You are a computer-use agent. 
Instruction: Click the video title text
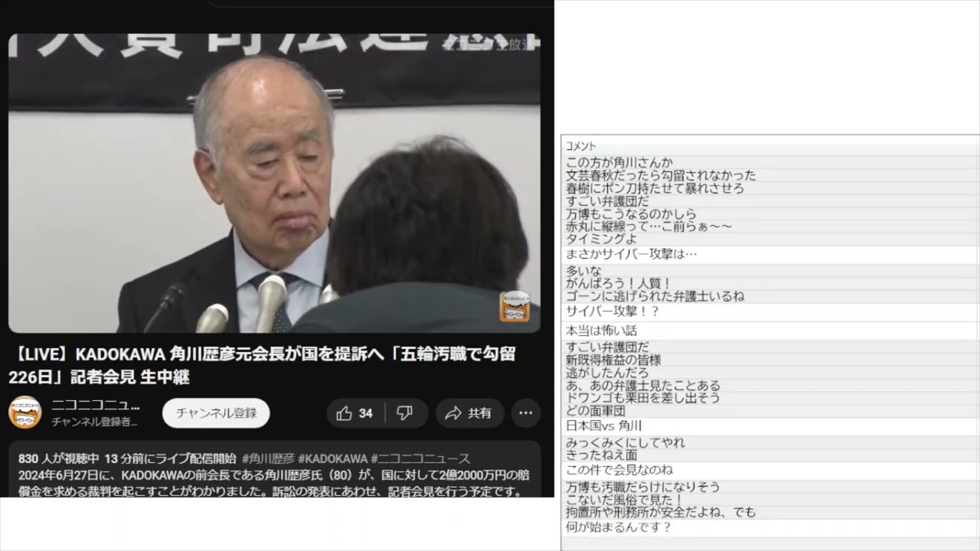[x=260, y=364]
